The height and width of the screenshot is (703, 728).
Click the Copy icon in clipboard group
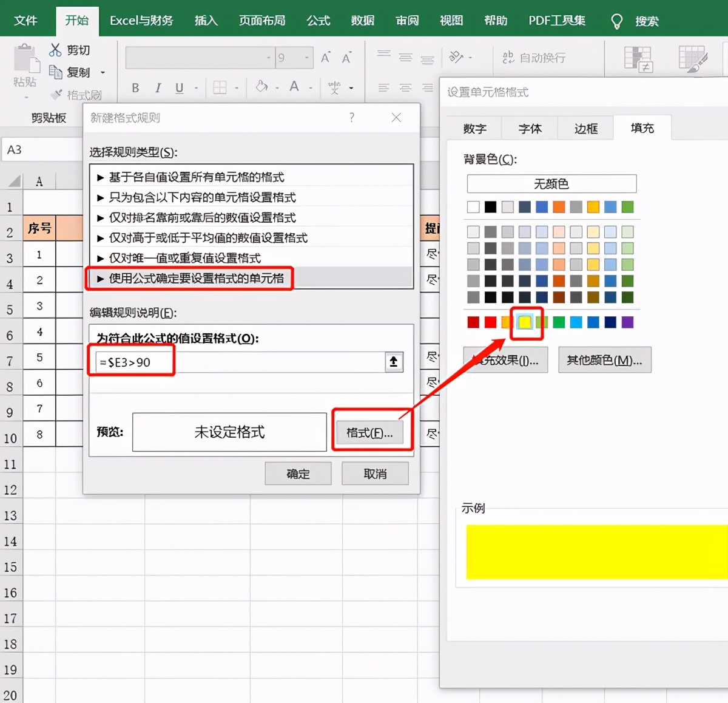(x=55, y=72)
